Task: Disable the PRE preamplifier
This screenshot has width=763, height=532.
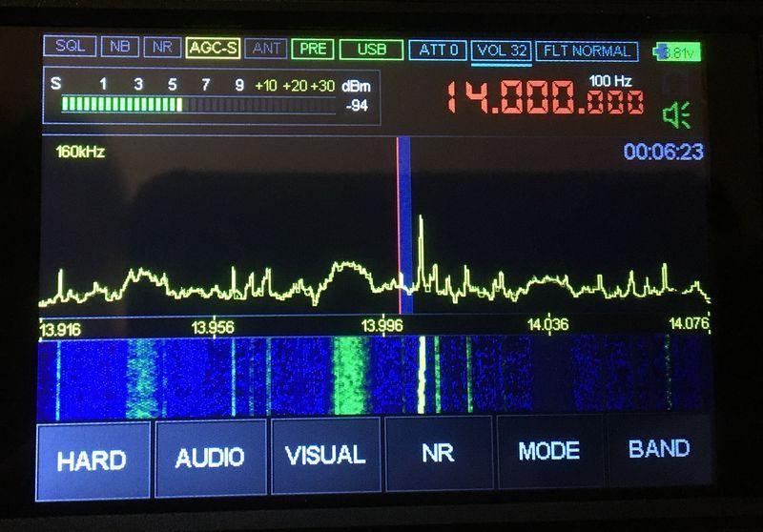Action: [312, 49]
